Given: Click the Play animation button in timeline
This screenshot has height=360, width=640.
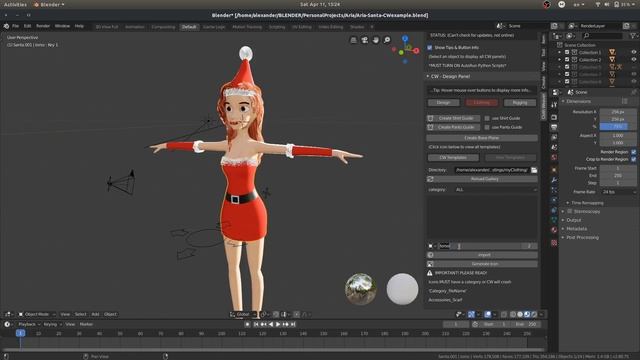Looking at the screenshot, I should [x=278, y=324].
